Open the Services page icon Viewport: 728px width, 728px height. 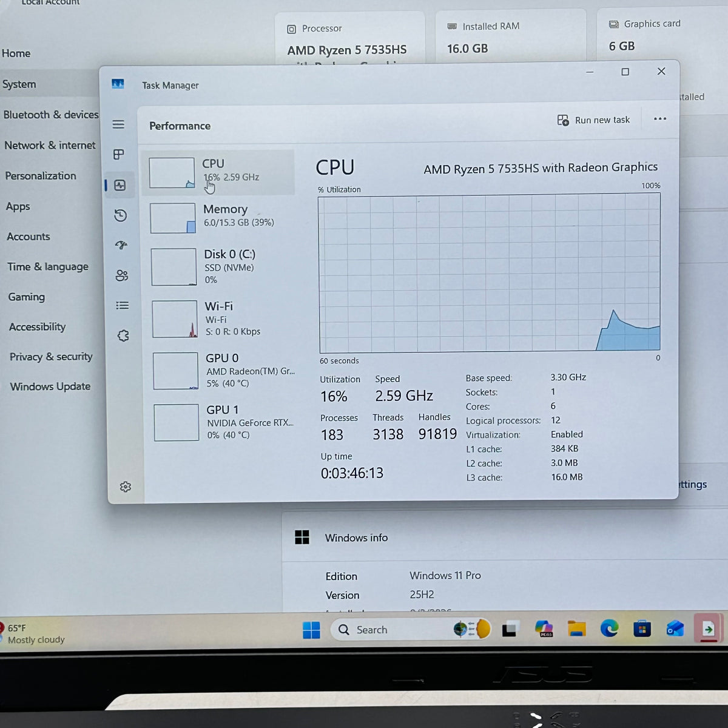pos(123,335)
